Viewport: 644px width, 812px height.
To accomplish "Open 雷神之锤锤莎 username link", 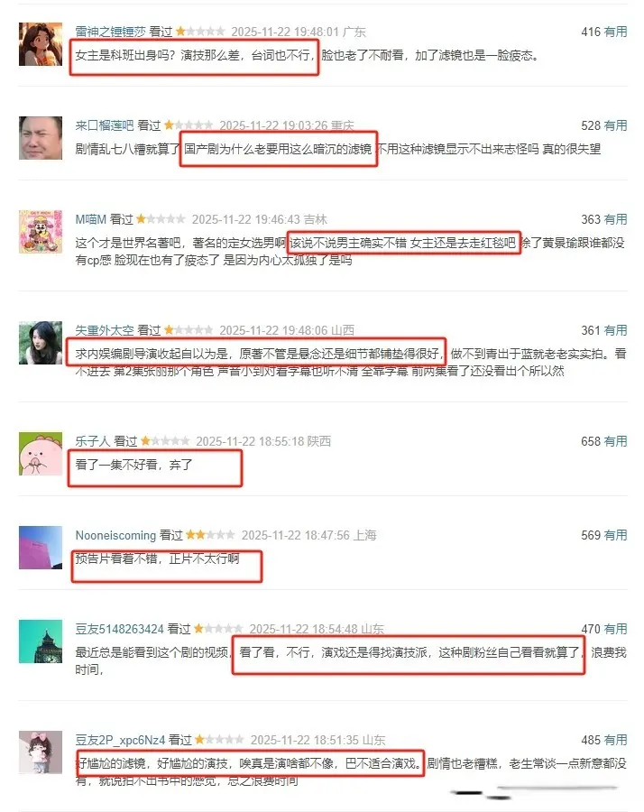I will pyautogui.click(x=110, y=32).
